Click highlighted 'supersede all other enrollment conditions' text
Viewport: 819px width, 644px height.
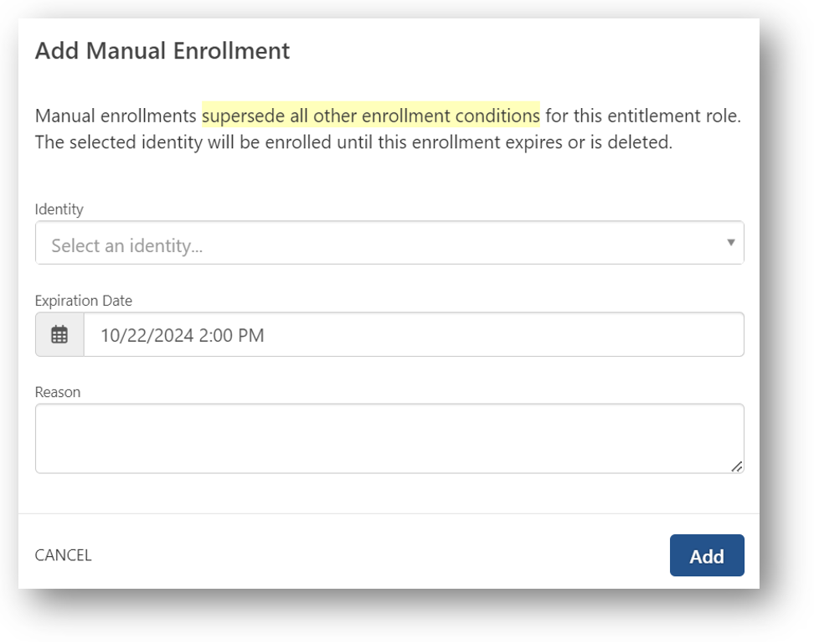[x=370, y=116]
